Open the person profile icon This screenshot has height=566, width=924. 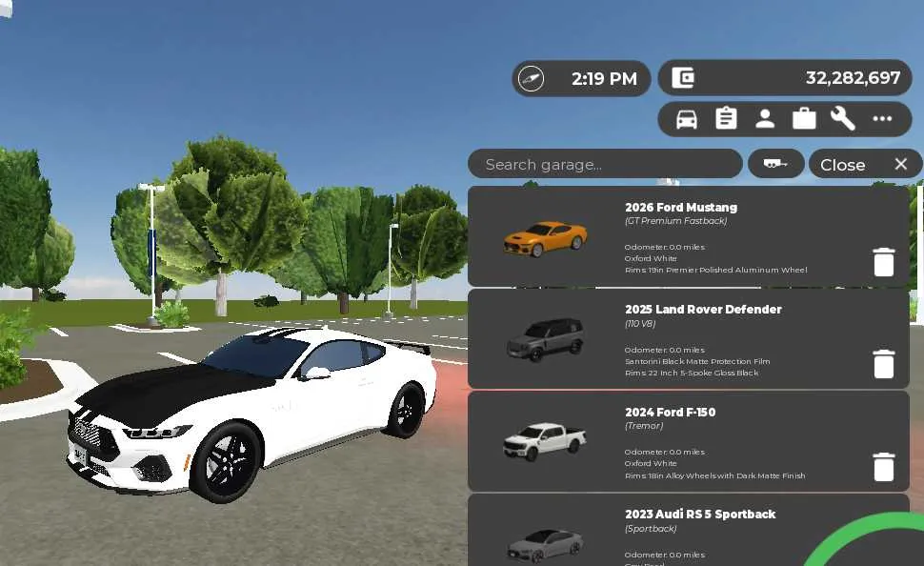point(765,118)
